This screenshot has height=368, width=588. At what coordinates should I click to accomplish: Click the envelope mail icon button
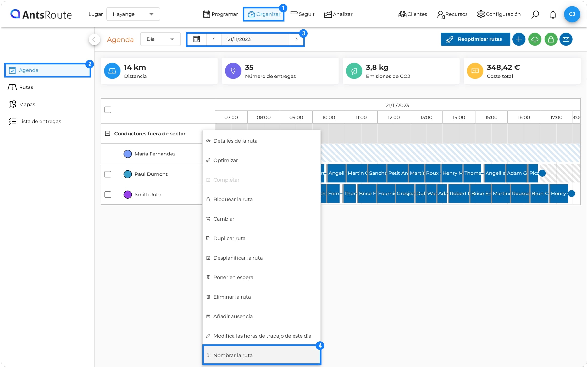(566, 39)
